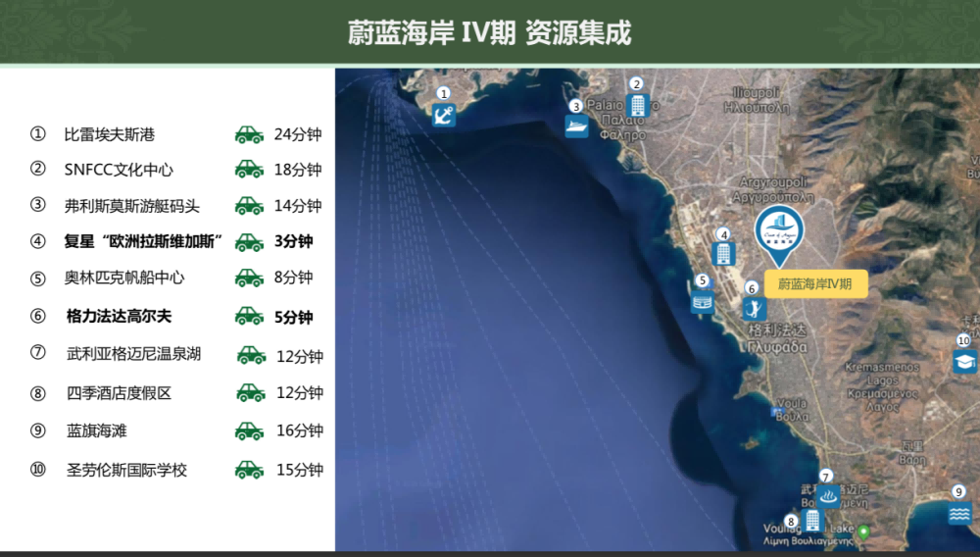Click the car icon beside 18分钟
This screenshot has width=980, height=557.
point(249,170)
